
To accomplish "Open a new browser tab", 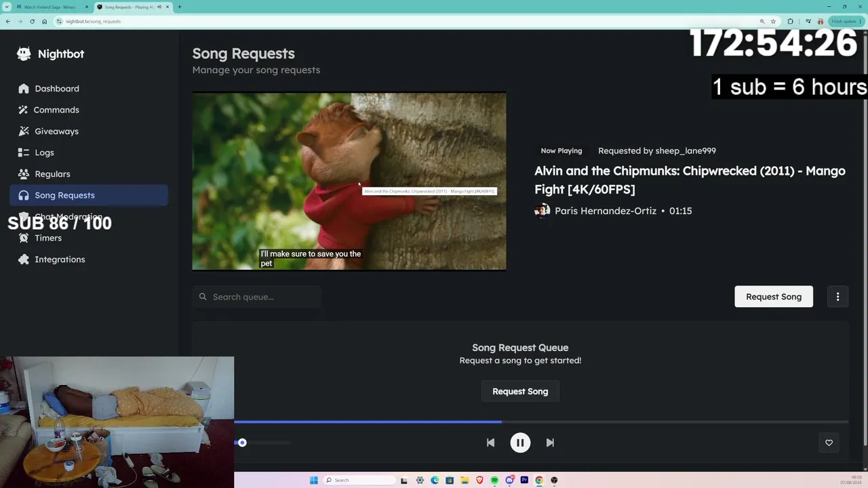I will point(179,7).
